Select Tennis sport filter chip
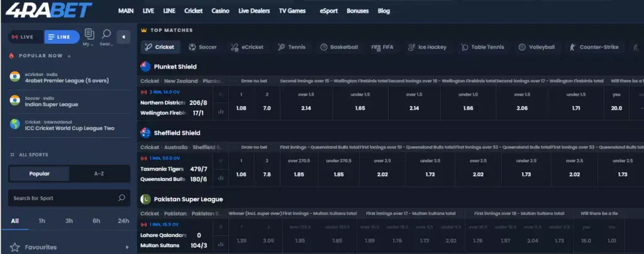Screen dimensions: 644x254 click(292, 47)
